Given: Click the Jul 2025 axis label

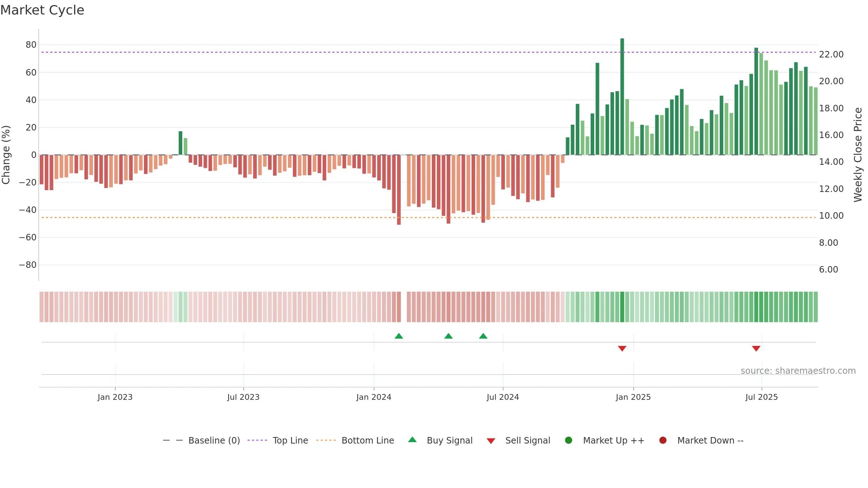Looking at the screenshot, I should [x=762, y=397].
